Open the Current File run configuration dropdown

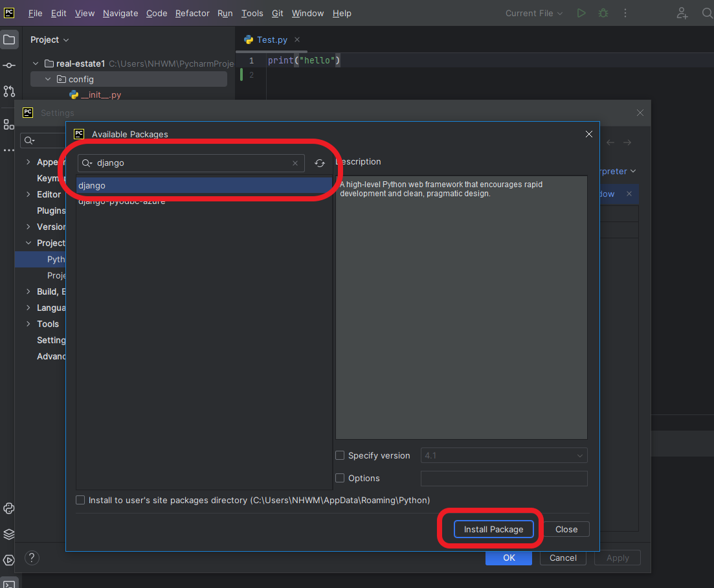pyautogui.click(x=533, y=13)
